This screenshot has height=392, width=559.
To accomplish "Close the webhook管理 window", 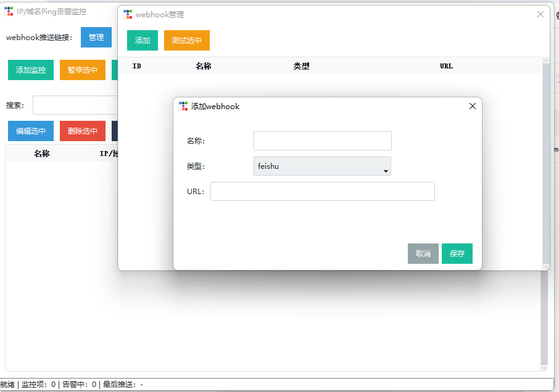I will point(540,14).
